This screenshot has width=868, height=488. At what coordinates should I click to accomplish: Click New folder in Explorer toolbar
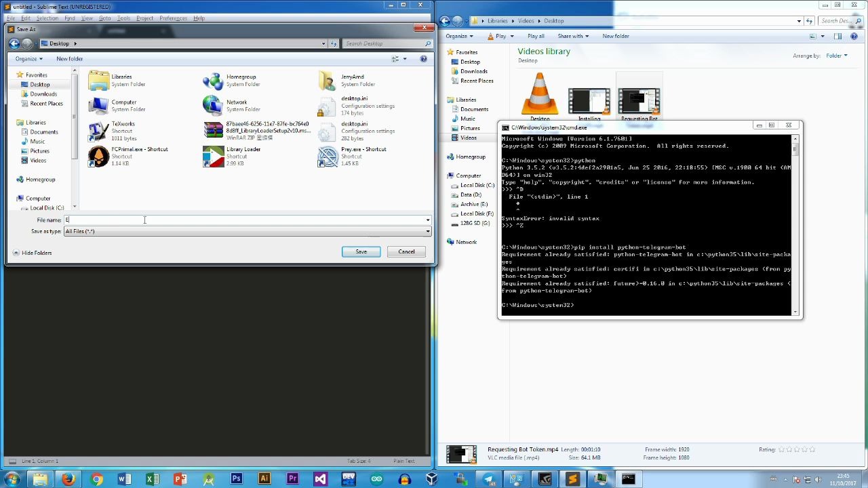[616, 36]
